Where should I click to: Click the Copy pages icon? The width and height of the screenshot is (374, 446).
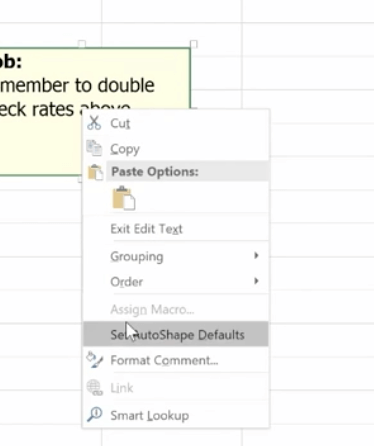(x=94, y=148)
